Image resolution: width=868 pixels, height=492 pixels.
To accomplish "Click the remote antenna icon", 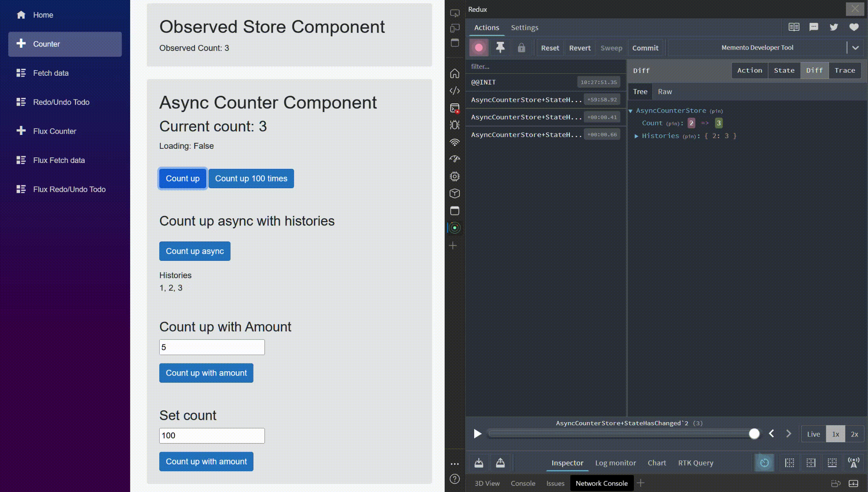I will 853,463.
